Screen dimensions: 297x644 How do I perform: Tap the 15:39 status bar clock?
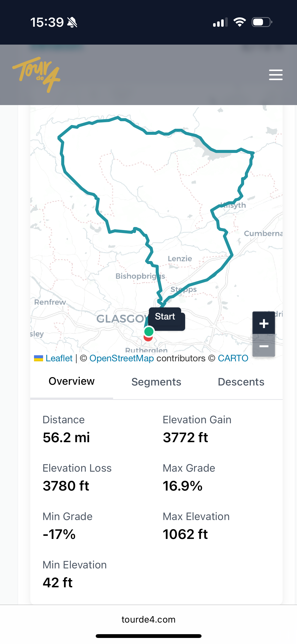click(x=47, y=22)
